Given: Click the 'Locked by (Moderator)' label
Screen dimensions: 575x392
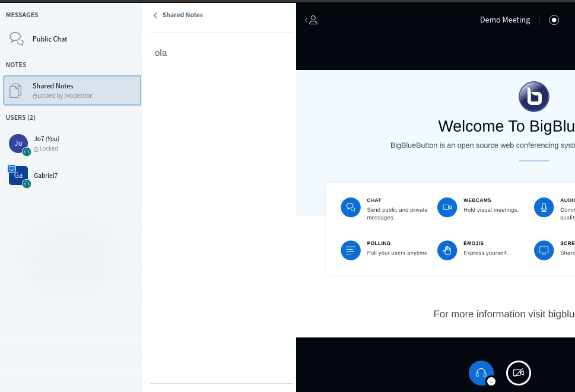Looking at the screenshot, I should coord(63,95).
